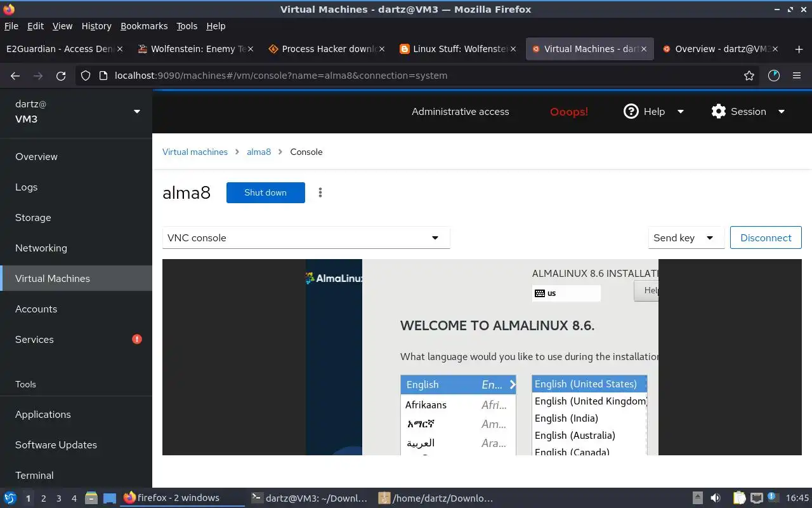Open the History menu
The image size is (812, 508).
click(96, 26)
